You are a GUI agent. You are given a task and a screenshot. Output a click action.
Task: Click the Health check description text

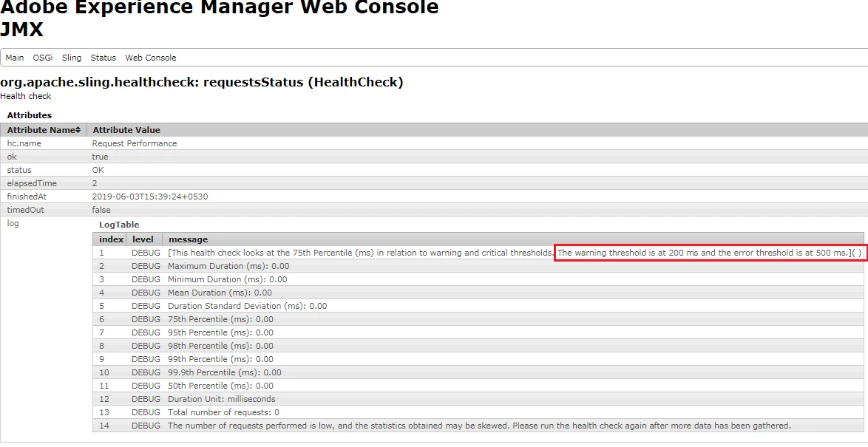25,96
